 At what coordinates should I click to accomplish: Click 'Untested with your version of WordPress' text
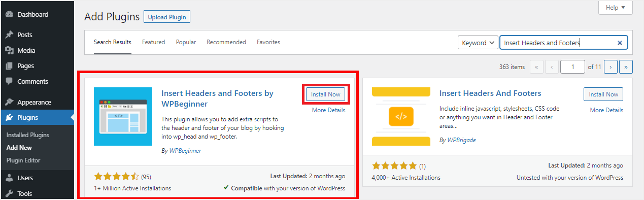570,178
